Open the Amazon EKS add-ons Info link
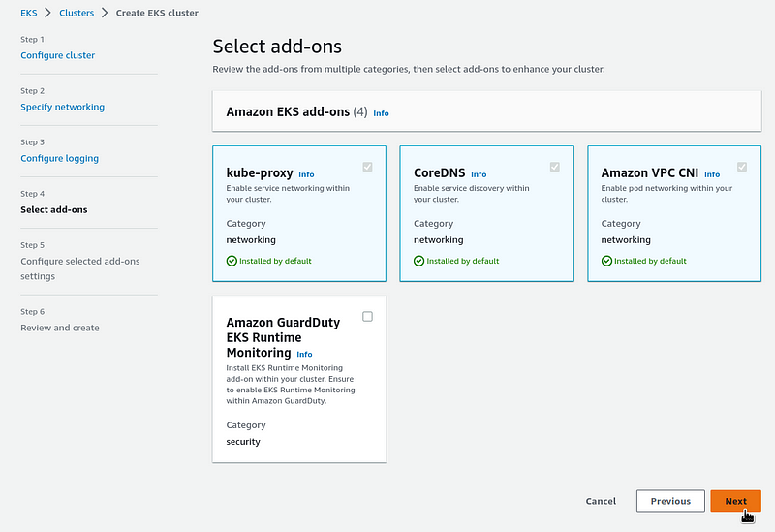The width and height of the screenshot is (775, 532). click(381, 113)
